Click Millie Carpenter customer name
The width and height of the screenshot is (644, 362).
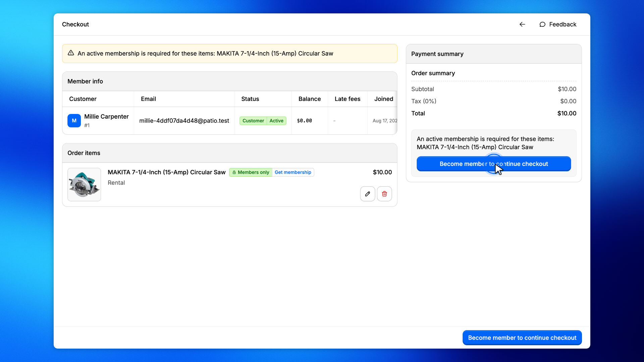tap(106, 117)
